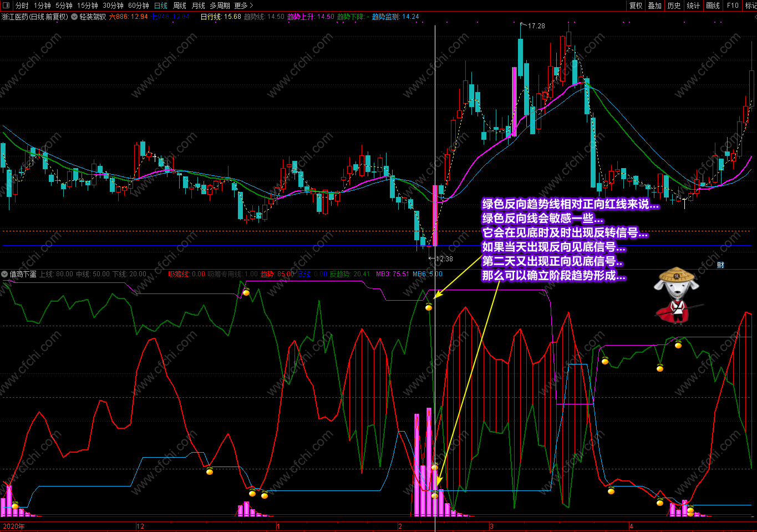Expand the 轻装驾驭 indicator dropdown arrow
757x532 pixels.
tap(74, 17)
